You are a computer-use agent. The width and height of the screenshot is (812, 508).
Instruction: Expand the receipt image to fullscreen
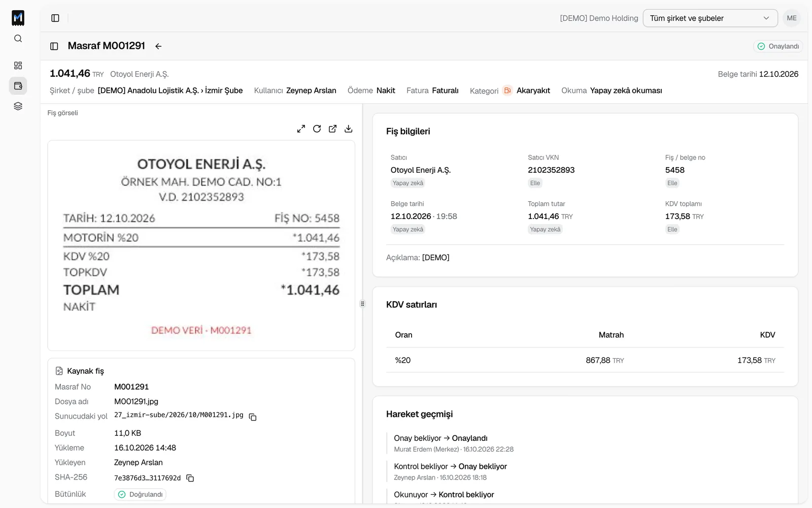point(301,129)
